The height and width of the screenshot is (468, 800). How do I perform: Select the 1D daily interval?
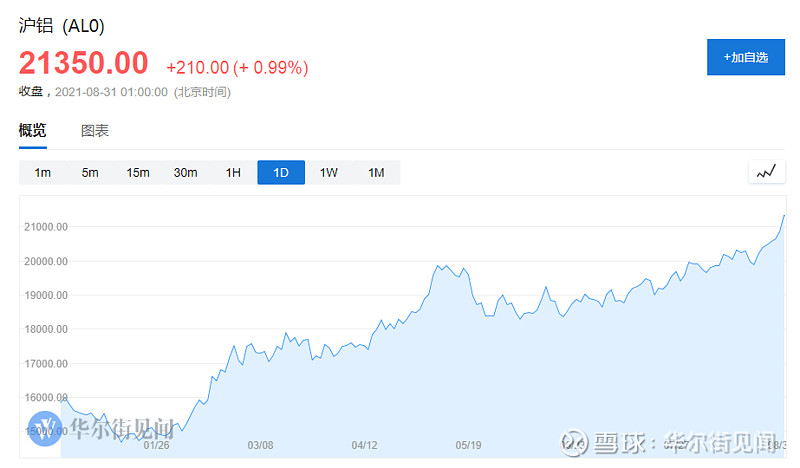(281, 173)
